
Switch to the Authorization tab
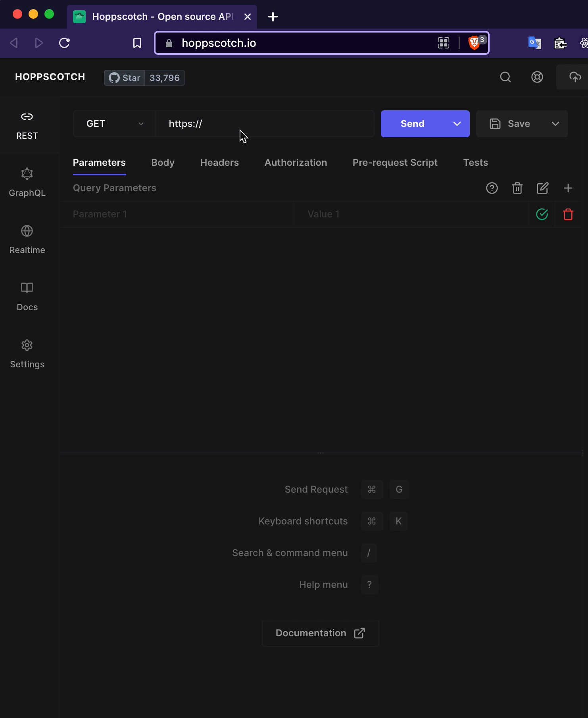(x=296, y=163)
